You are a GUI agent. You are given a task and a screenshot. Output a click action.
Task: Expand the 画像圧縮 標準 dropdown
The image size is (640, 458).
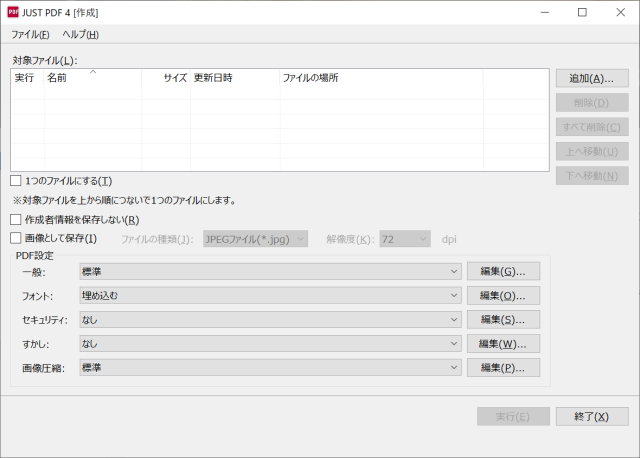[x=270, y=368]
